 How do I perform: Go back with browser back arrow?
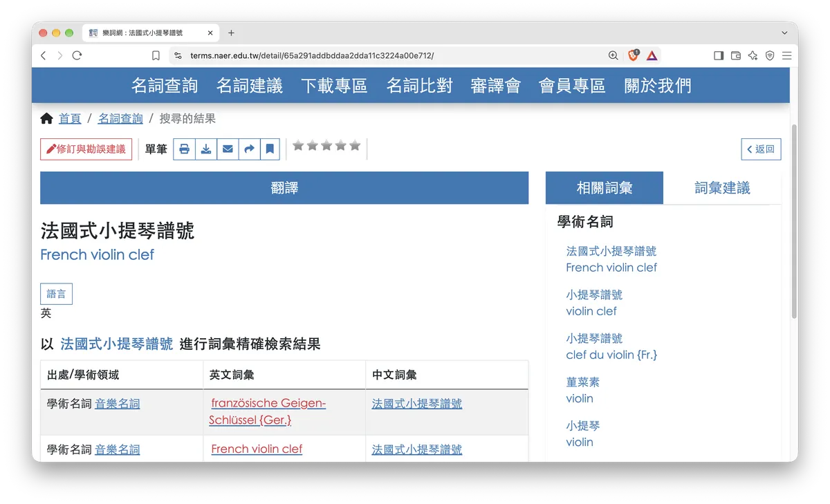coord(44,55)
